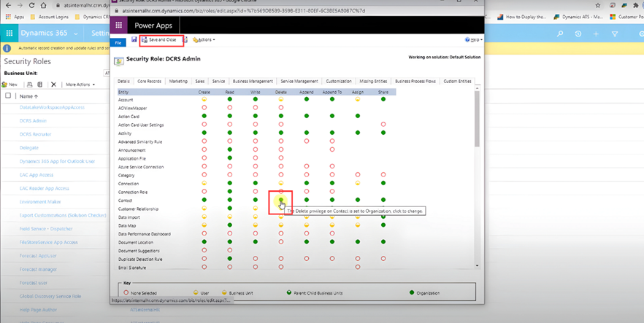Toggle Account Create privilege circle

click(204, 99)
